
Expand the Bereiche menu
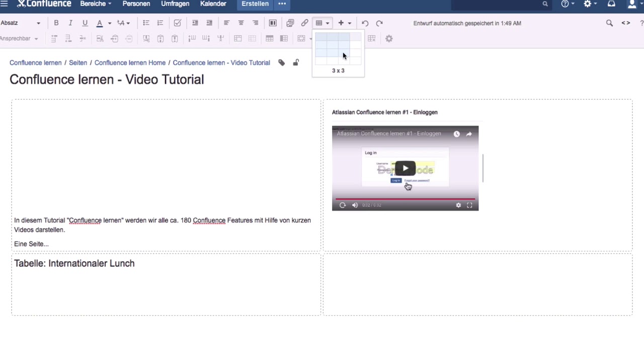(x=96, y=4)
